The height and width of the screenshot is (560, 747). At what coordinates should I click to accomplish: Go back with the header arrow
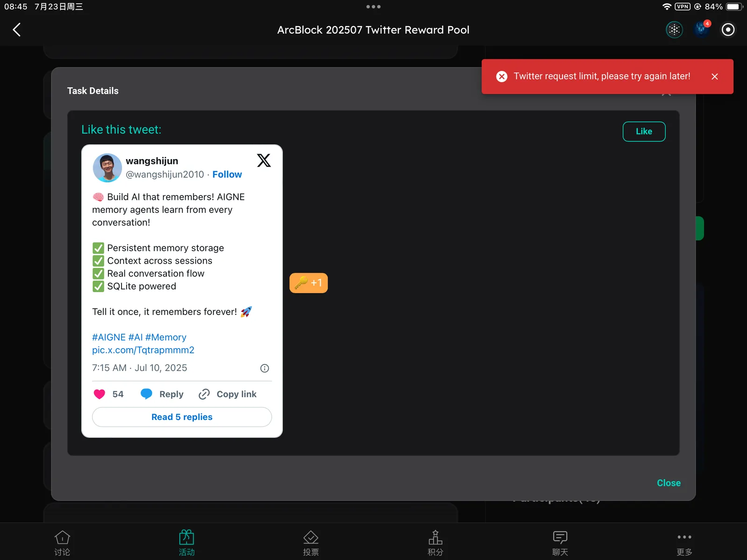click(17, 30)
